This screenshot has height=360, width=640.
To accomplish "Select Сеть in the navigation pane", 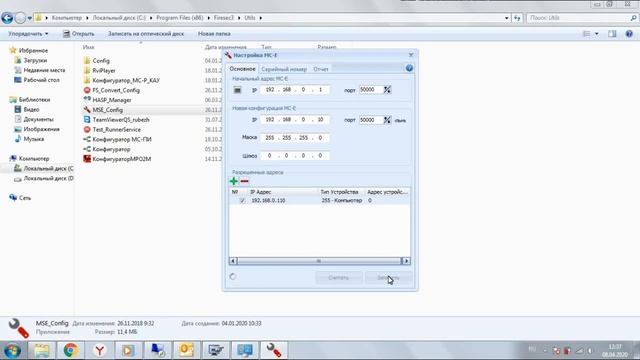I will point(20,198).
